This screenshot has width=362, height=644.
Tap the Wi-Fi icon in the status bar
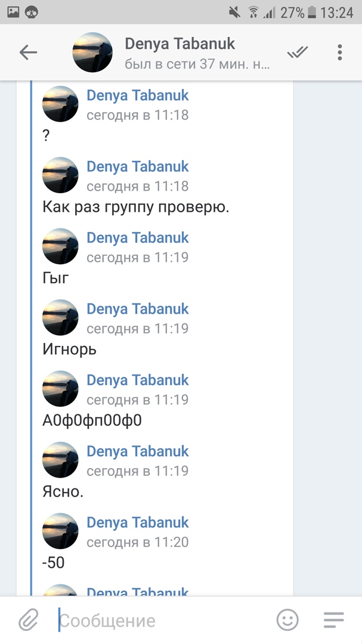pyautogui.click(x=253, y=12)
